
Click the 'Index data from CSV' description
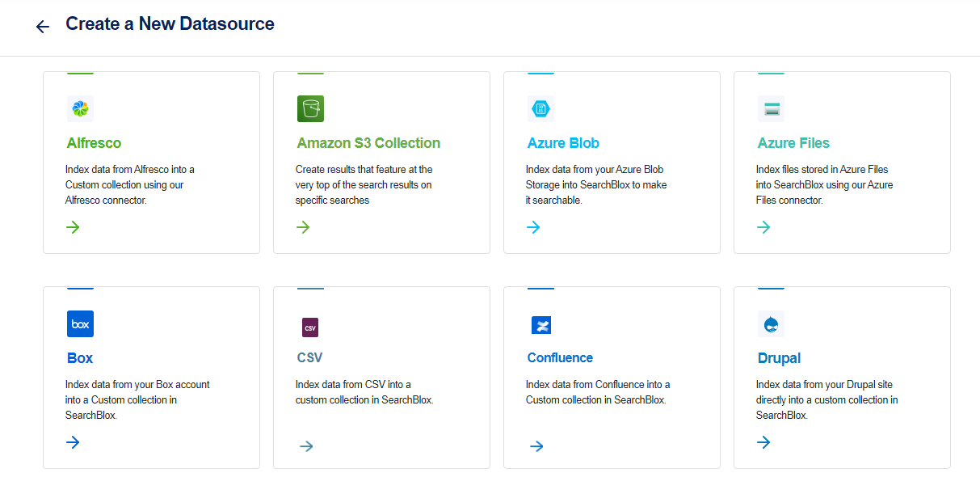click(x=364, y=392)
